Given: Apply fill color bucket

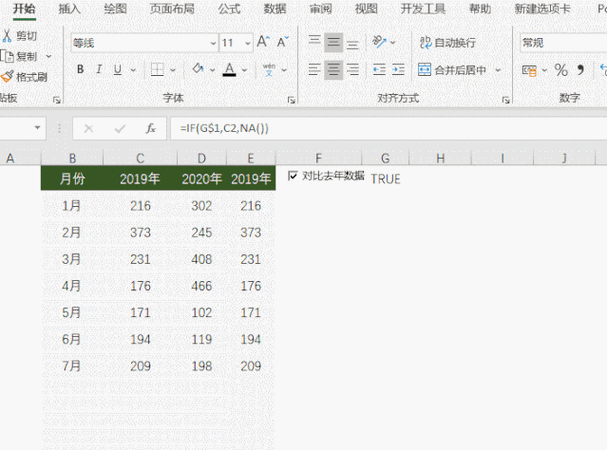Looking at the screenshot, I should point(198,69).
